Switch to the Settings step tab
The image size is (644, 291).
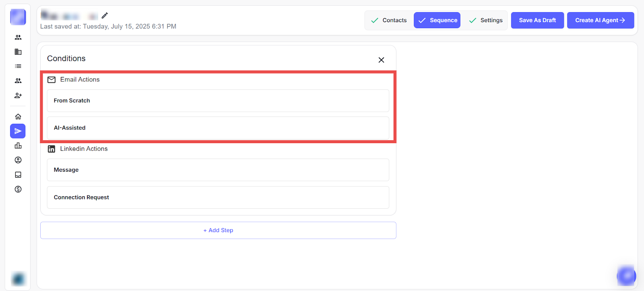tap(486, 20)
